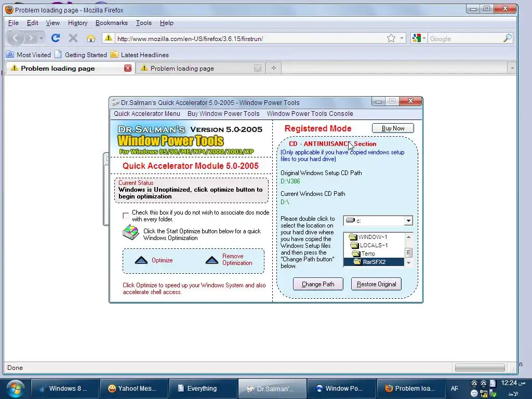Select RarSFX2 folder in list
The width and height of the screenshot is (532, 399).
374,262
